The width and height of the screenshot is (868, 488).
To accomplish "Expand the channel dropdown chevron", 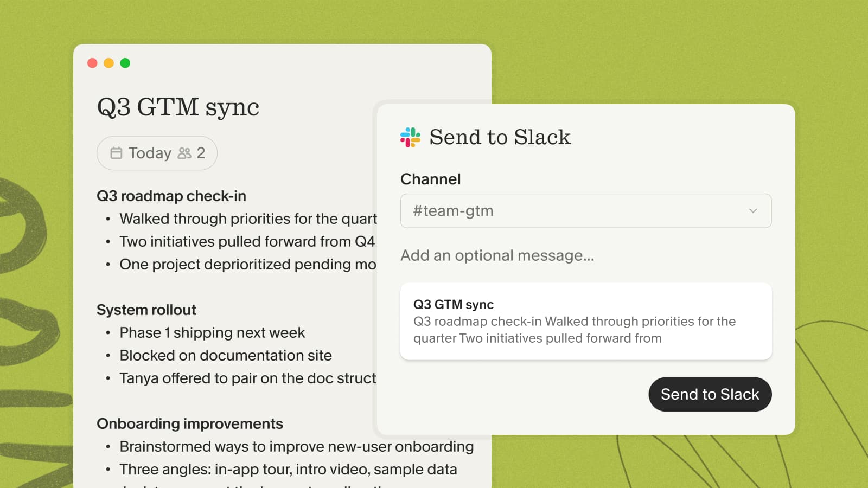I will pyautogui.click(x=753, y=211).
